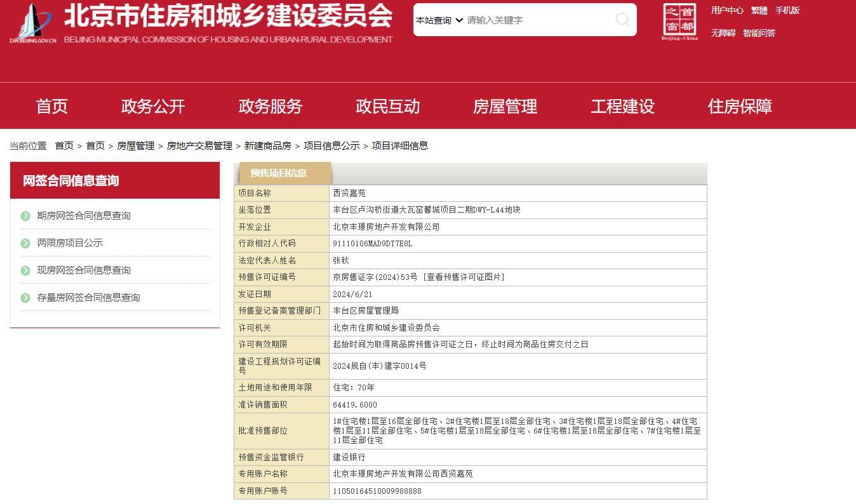Open the 房屋管理 navigation menu
Screen dimensions: 856x504
click(504, 106)
